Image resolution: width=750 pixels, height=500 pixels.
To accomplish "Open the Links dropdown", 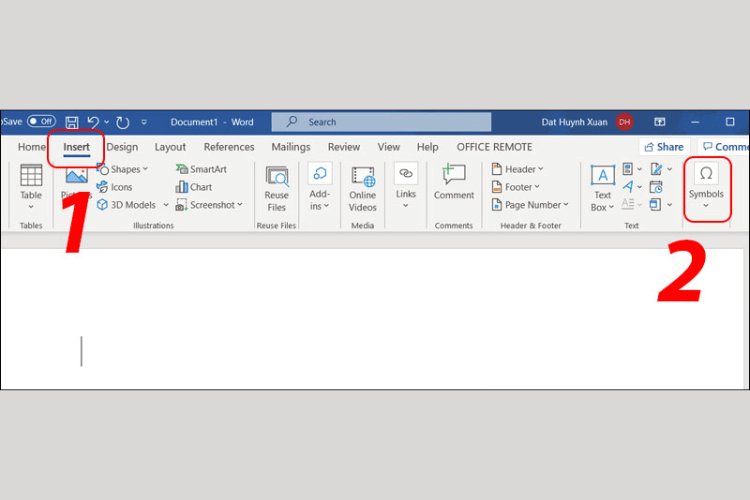I will click(406, 187).
